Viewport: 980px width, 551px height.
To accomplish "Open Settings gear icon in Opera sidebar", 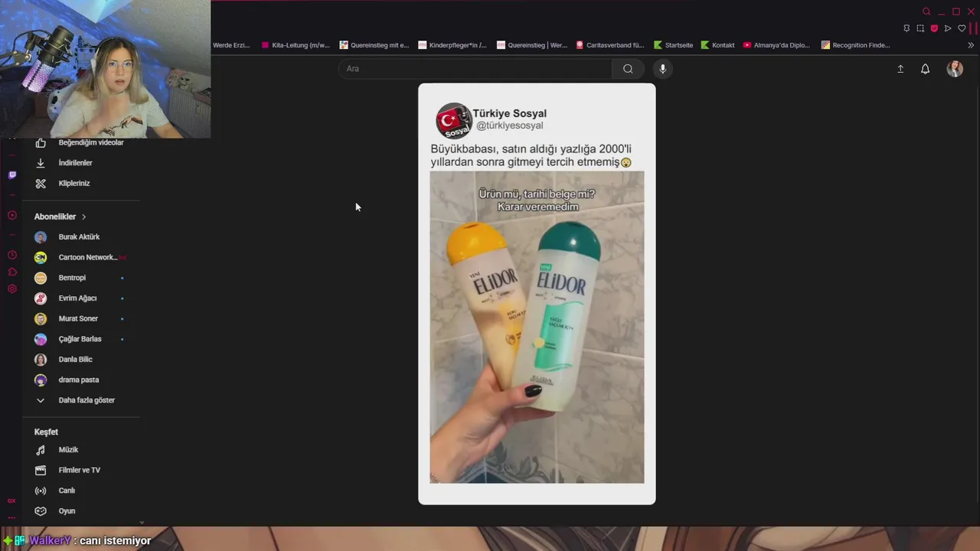I will (11, 289).
